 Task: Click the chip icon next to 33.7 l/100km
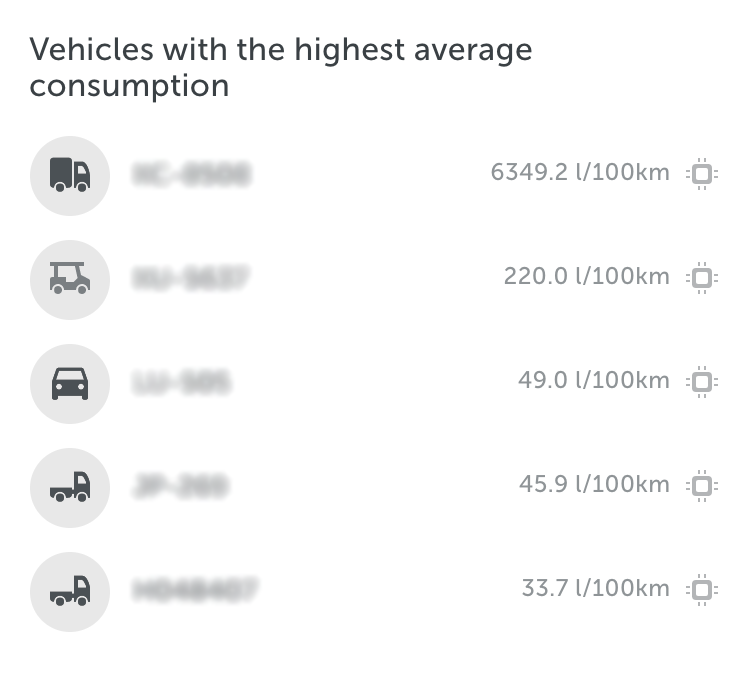702,590
